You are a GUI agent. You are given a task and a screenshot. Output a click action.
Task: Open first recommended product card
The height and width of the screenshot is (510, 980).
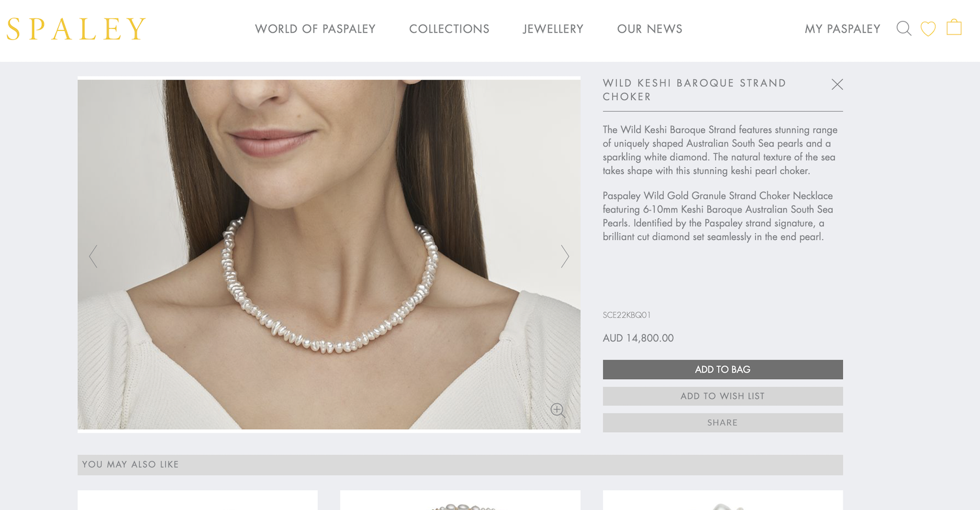(197, 500)
